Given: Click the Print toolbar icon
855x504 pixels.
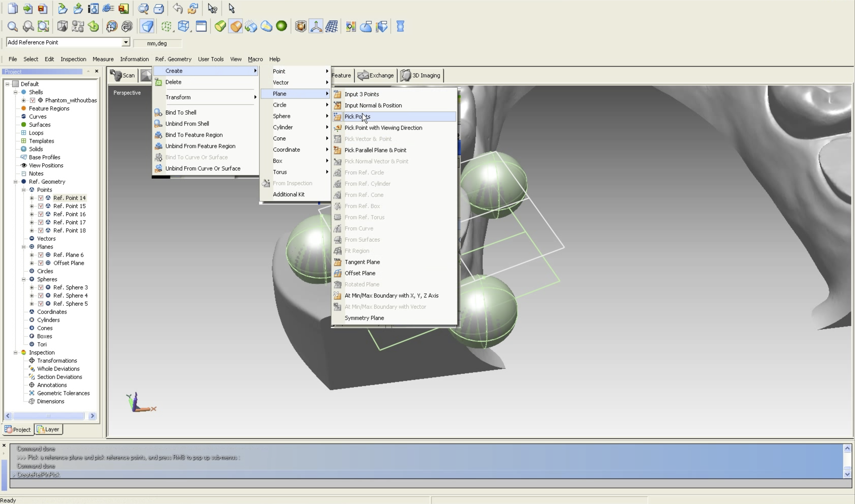Looking at the screenshot, I should [159, 8].
